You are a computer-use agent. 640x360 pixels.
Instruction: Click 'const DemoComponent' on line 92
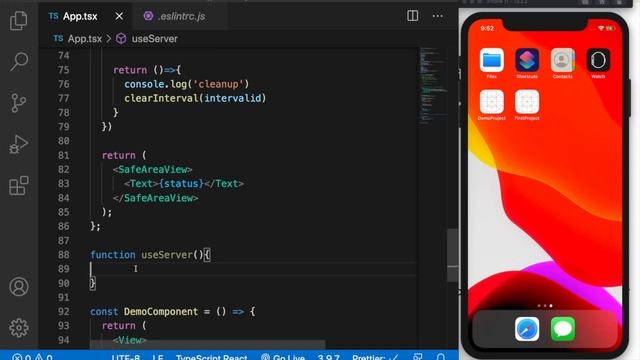[x=144, y=312]
